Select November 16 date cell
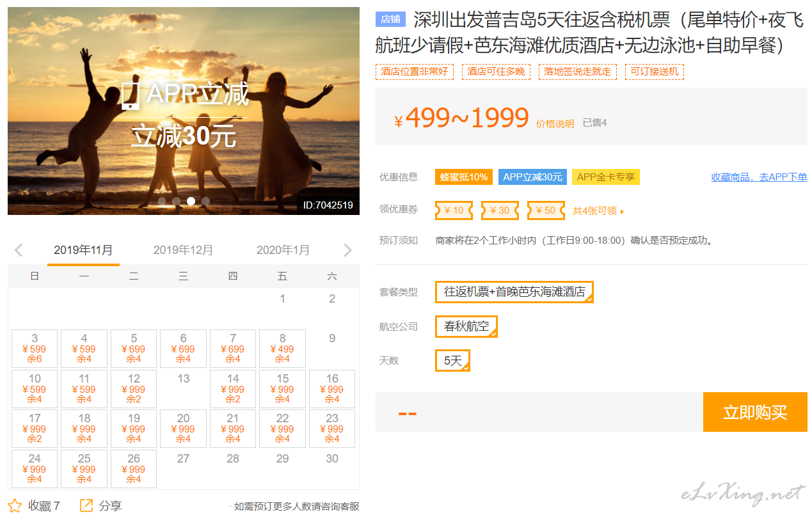812x515 pixels. coord(332,388)
